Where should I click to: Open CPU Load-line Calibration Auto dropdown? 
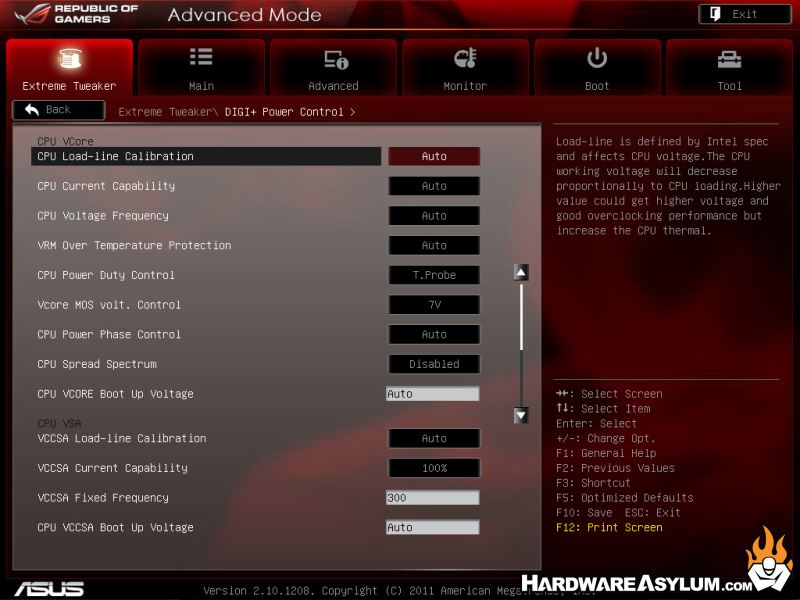point(434,156)
